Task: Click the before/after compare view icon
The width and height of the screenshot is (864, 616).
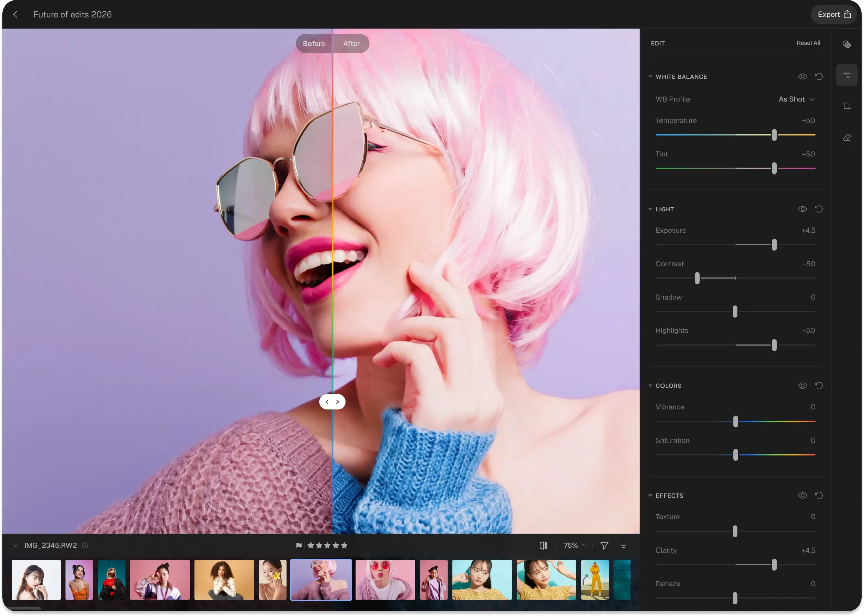Action: (543, 545)
